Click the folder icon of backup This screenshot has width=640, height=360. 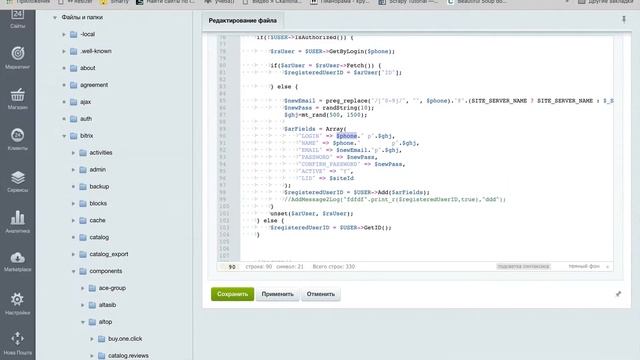coord(83,187)
